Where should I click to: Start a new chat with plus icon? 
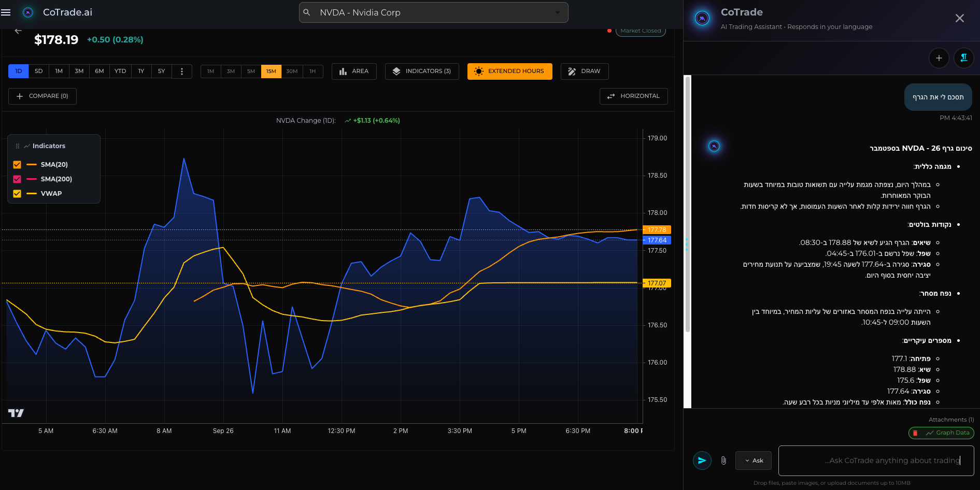(939, 58)
